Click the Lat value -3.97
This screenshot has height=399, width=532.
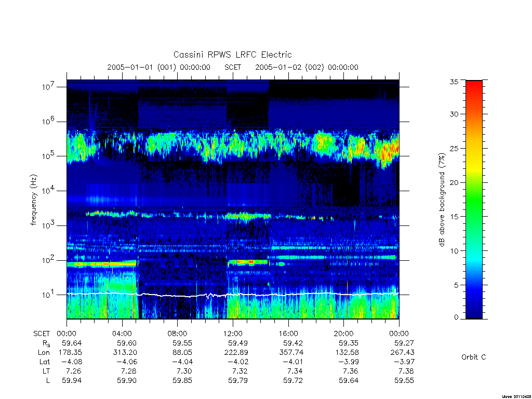tap(404, 362)
